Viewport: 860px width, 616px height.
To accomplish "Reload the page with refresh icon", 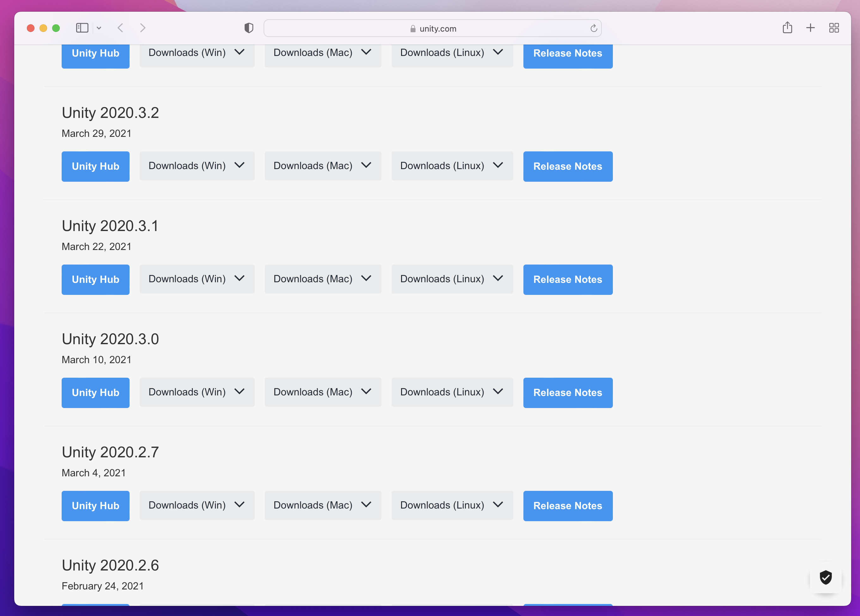I will 594,28.
